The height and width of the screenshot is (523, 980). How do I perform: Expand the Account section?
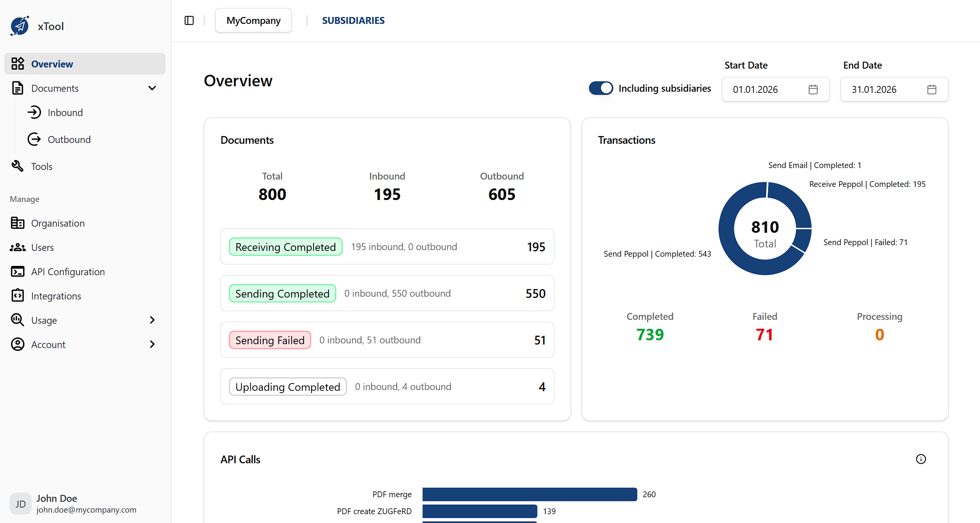point(153,344)
